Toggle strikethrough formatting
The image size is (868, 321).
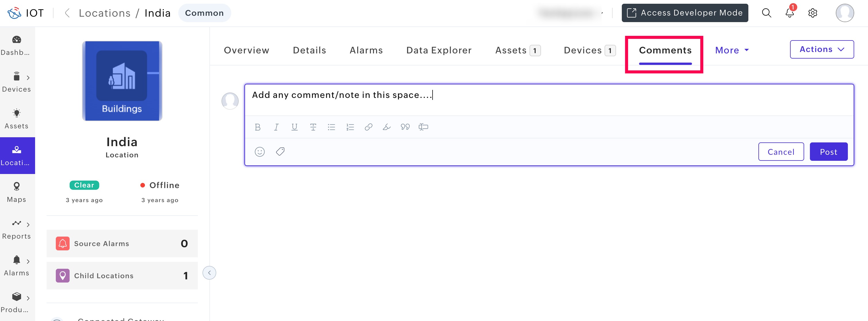(x=313, y=127)
